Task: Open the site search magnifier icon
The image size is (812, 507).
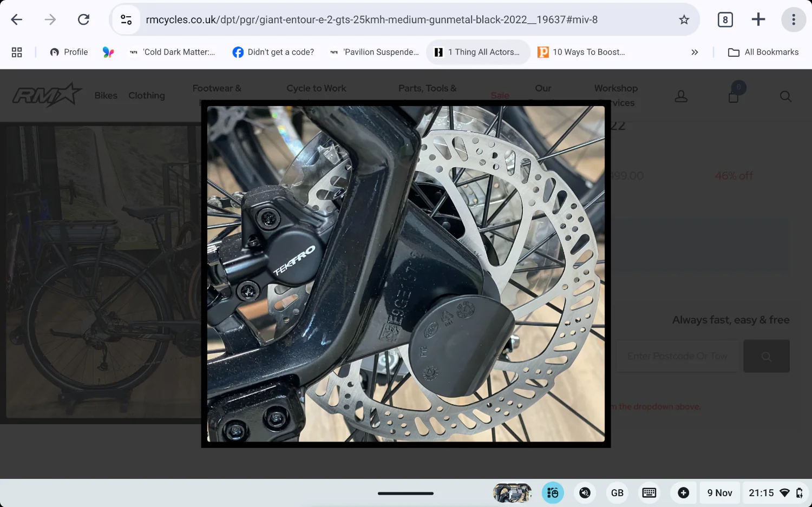Action: pos(785,96)
